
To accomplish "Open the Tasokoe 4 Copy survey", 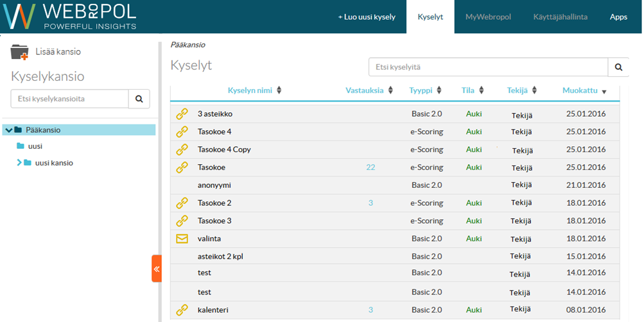I will (224, 149).
